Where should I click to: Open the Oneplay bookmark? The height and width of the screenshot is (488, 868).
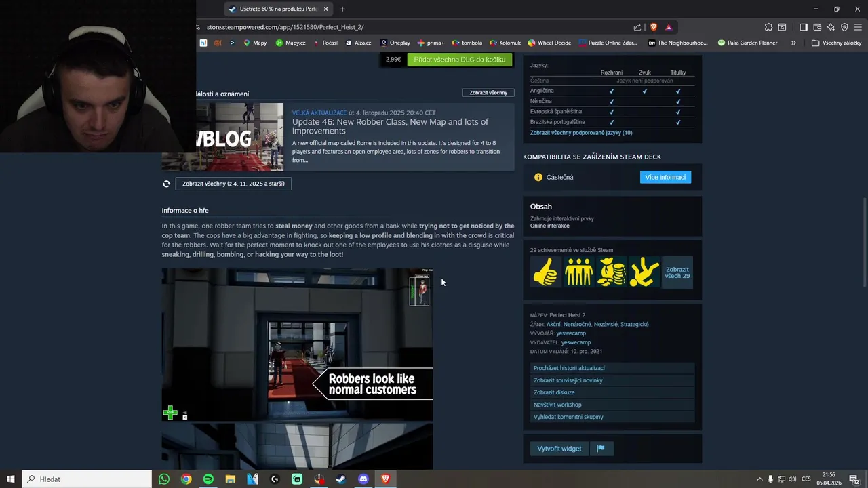coord(395,43)
